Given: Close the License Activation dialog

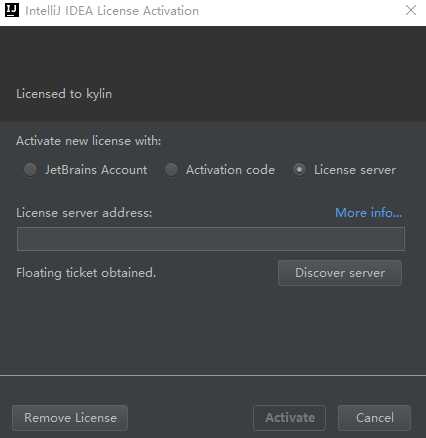Looking at the screenshot, I should coord(411,10).
